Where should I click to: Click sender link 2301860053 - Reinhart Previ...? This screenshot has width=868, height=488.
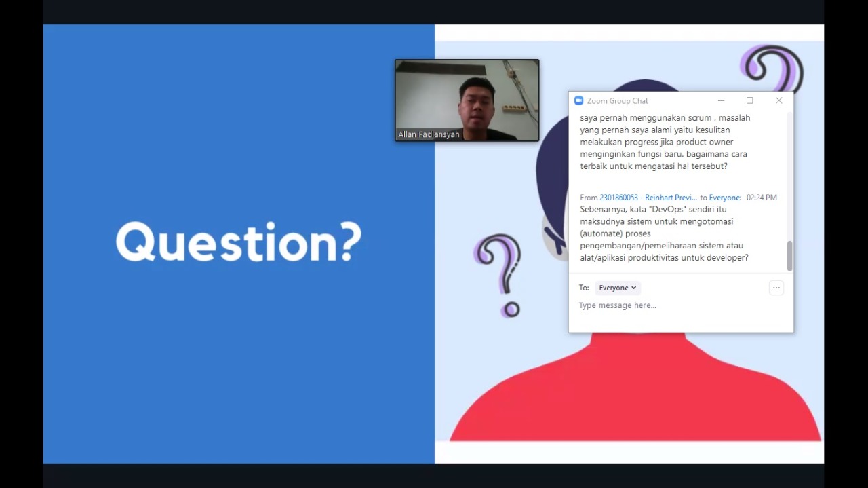click(x=648, y=198)
